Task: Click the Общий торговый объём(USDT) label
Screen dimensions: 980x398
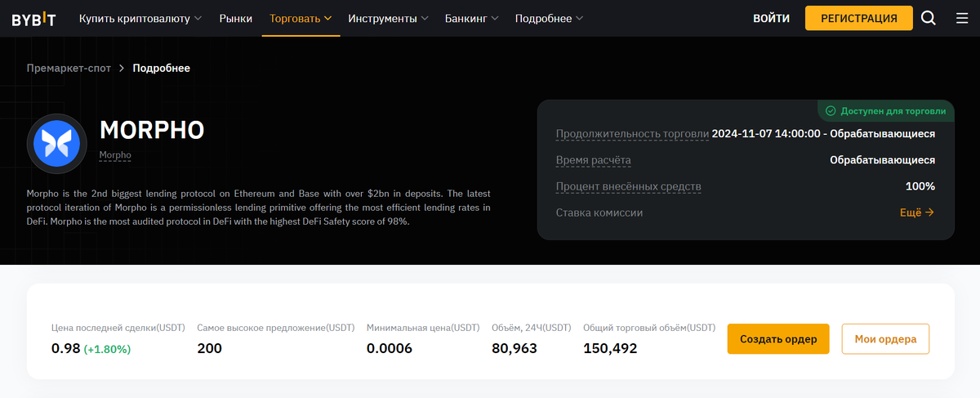Action: [x=649, y=328]
